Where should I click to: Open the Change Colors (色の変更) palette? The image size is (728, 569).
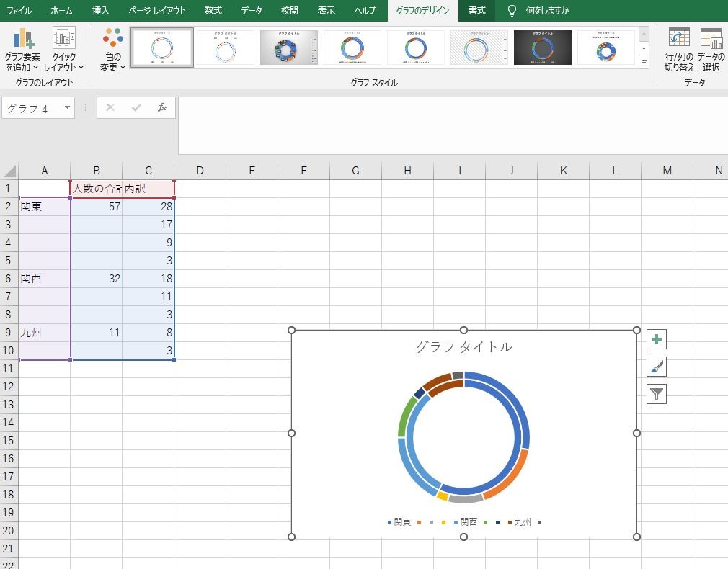(113, 49)
